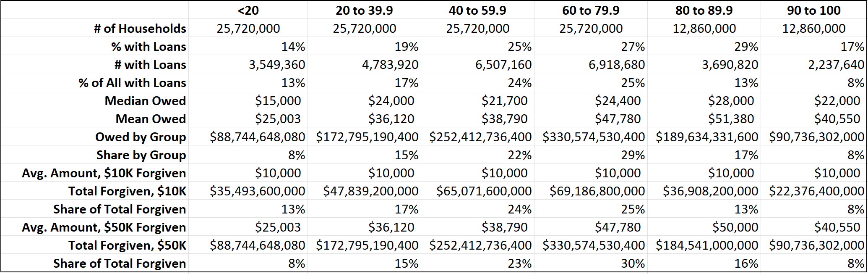
Task: Select the $50,000 average amount cell
Action: pos(735,227)
